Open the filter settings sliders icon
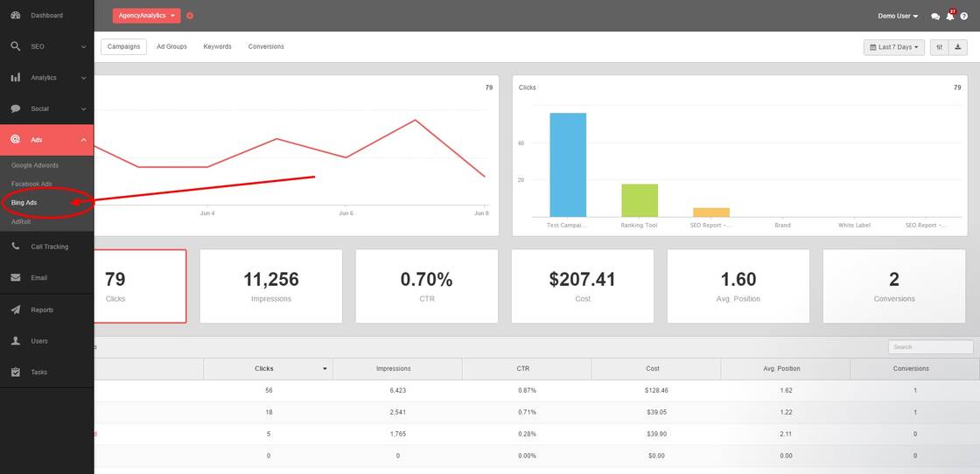The width and height of the screenshot is (980, 474). pyautogui.click(x=940, y=47)
